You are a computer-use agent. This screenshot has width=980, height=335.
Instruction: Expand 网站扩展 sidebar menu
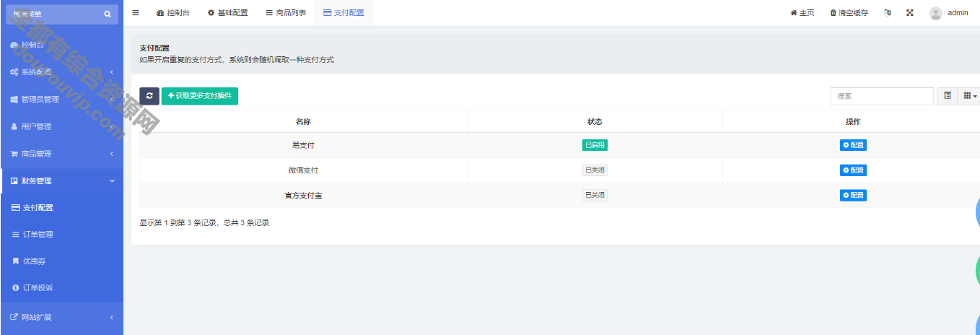click(61, 317)
